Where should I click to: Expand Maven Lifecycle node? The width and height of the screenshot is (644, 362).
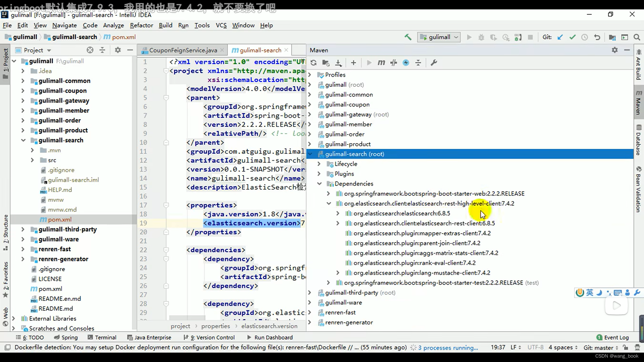(x=319, y=164)
